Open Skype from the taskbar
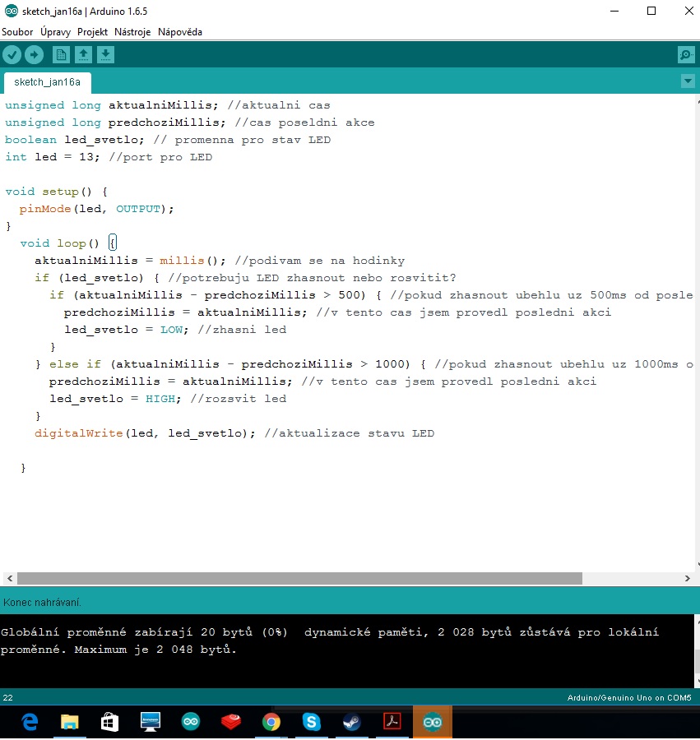The image size is (700, 740). [312, 722]
